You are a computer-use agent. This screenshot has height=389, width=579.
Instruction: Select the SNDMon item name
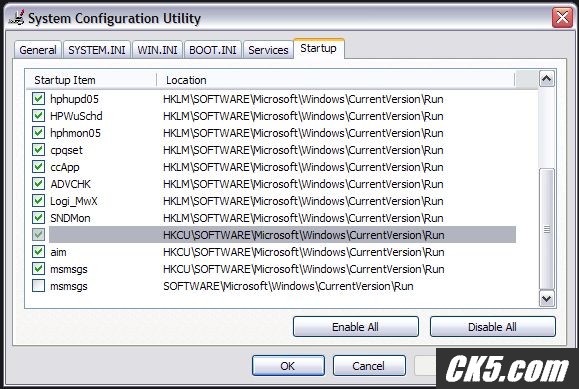coord(70,218)
